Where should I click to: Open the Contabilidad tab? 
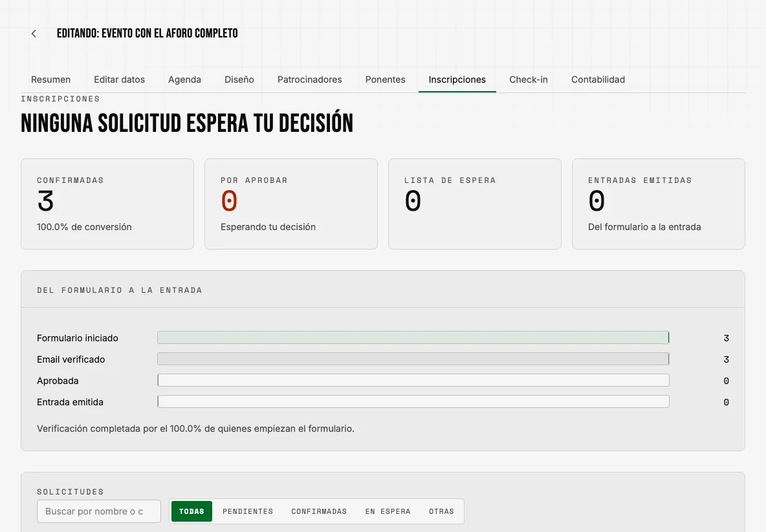click(598, 80)
